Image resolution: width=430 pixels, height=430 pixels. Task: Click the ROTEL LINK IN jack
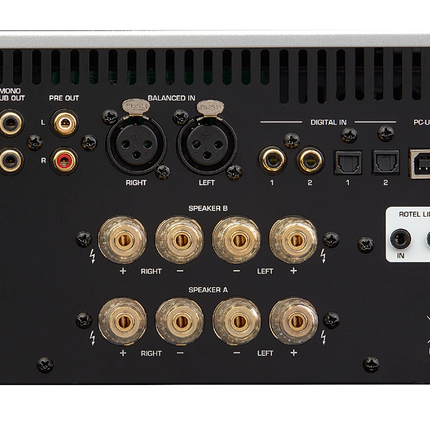click(x=401, y=239)
